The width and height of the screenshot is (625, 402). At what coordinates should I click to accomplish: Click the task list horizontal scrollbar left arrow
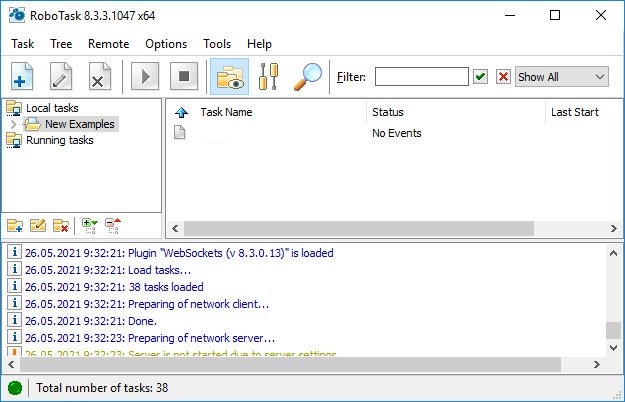point(175,229)
